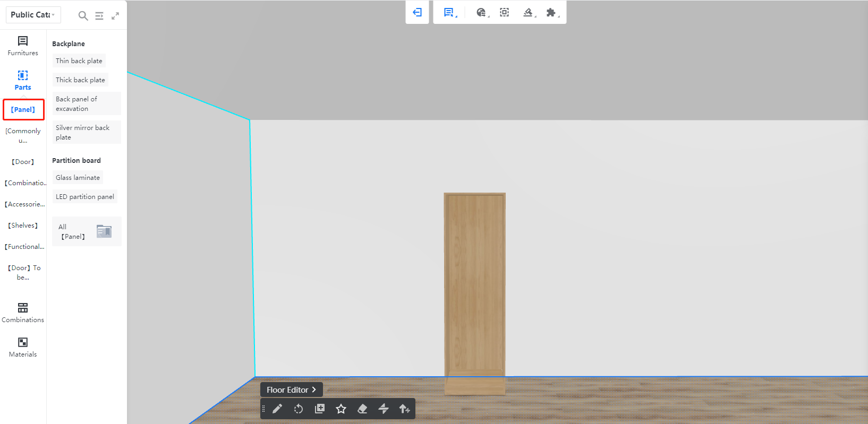Click the expand panel arrows icon
The width and height of the screenshot is (868, 424).
coord(115,16)
